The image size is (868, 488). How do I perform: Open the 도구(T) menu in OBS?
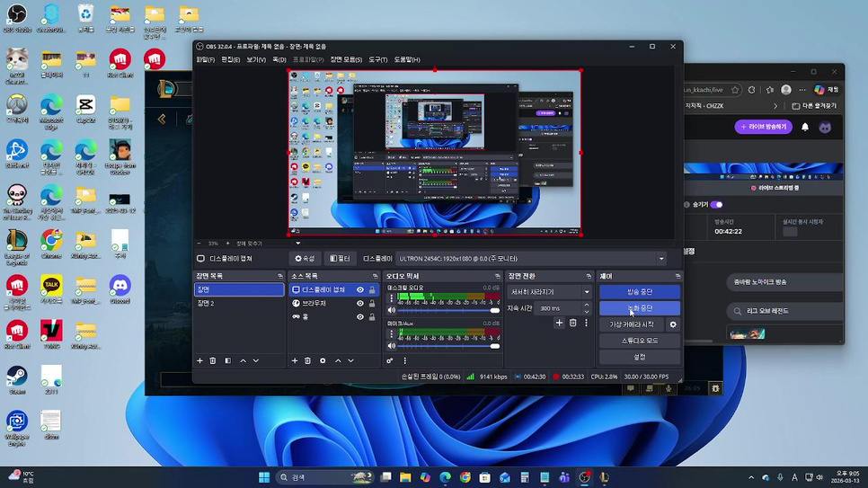pos(377,60)
